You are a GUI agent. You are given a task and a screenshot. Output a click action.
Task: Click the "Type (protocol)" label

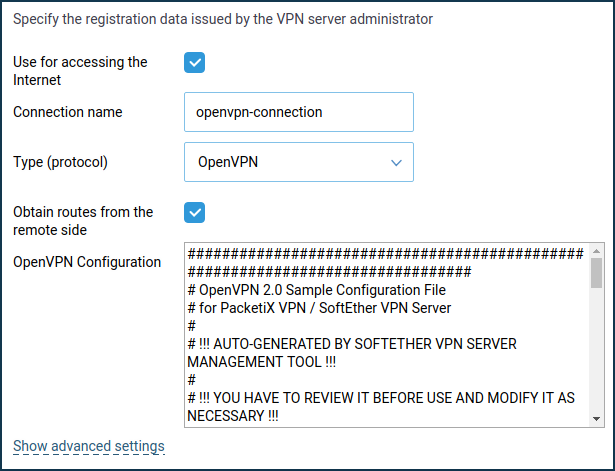click(x=60, y=162)
